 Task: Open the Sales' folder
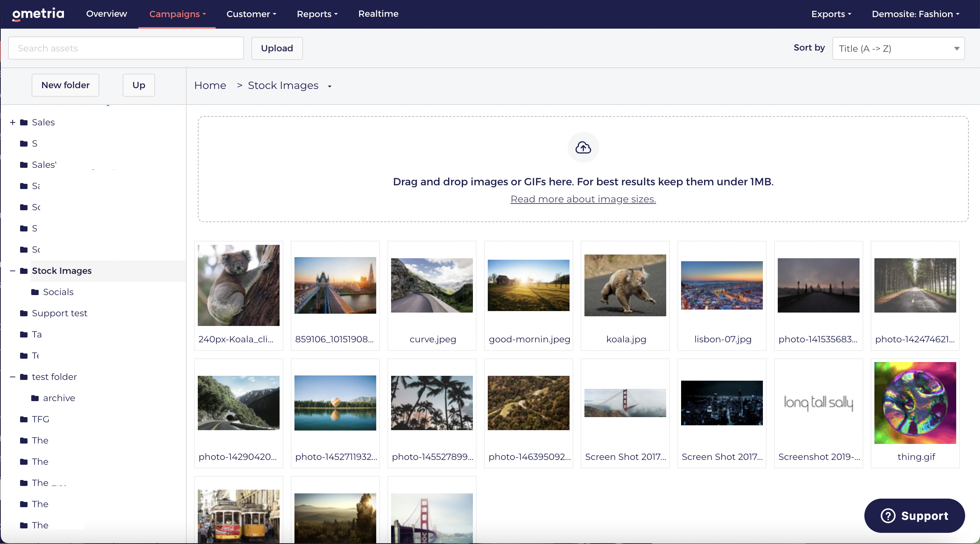tap(44, 165)
